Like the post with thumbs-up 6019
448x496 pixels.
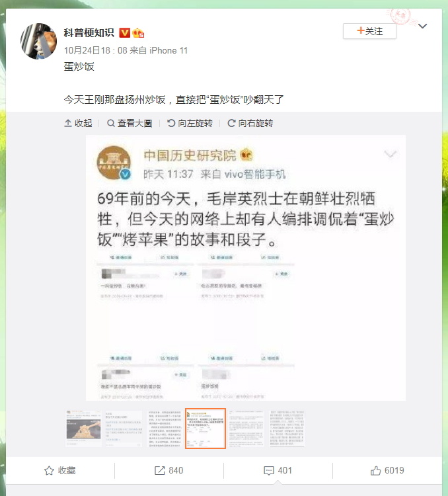[x=387, y=470]
